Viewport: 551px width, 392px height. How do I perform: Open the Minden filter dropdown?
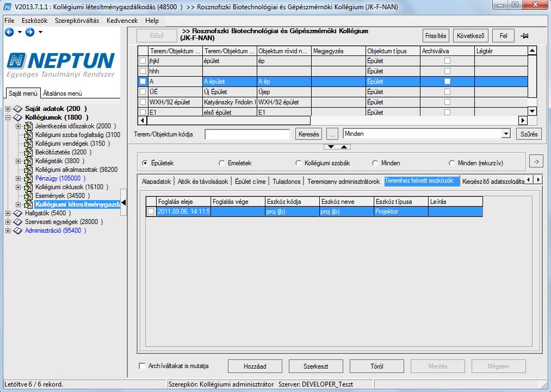(506, 134)
